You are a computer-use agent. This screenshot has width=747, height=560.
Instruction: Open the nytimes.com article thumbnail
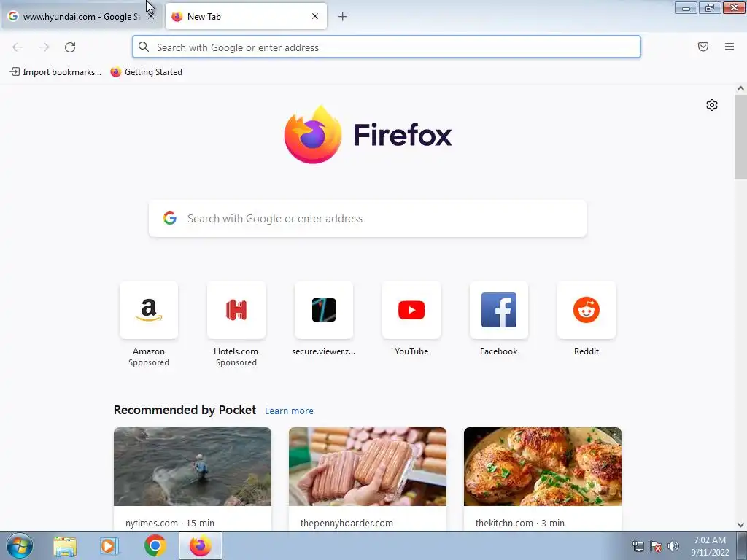(193, 467)
